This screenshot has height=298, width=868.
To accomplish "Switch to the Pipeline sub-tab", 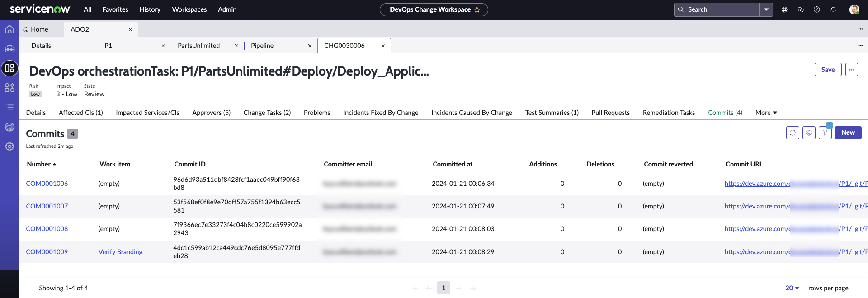I will click(262, 46).
